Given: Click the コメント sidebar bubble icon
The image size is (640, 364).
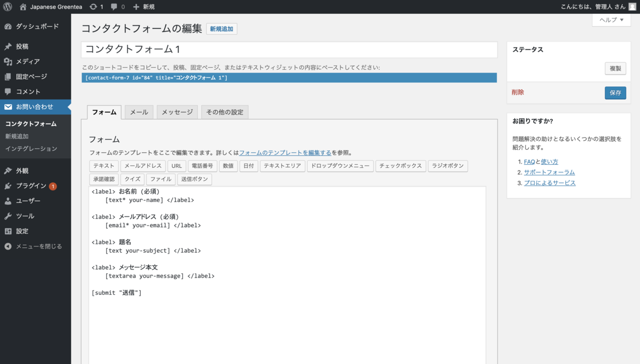Looking at the screenshot, I should pyautogui.click(x=8, y=91).
